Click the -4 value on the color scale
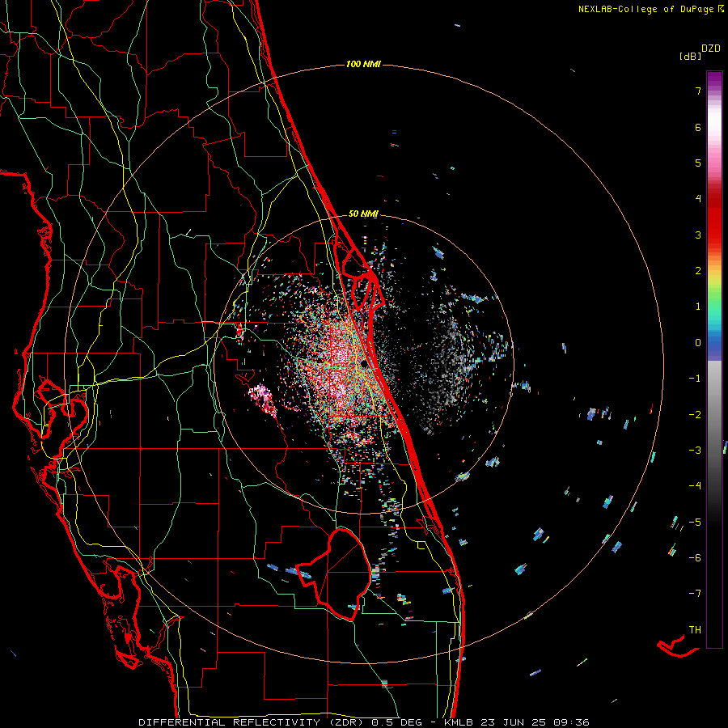The height and width of the screenshot is (728, 728). pyautogui.click(x=695, y=485)
